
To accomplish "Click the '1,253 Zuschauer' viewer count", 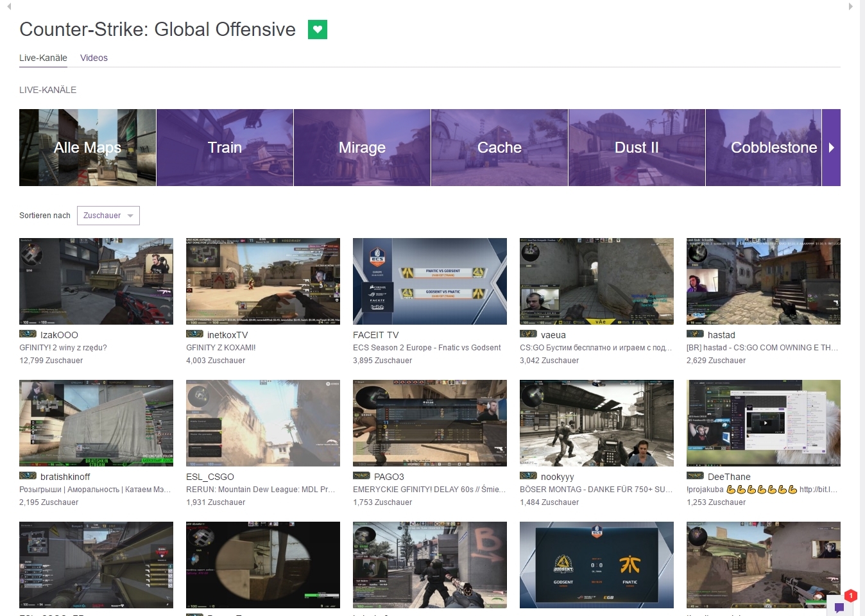I will 716,502.
